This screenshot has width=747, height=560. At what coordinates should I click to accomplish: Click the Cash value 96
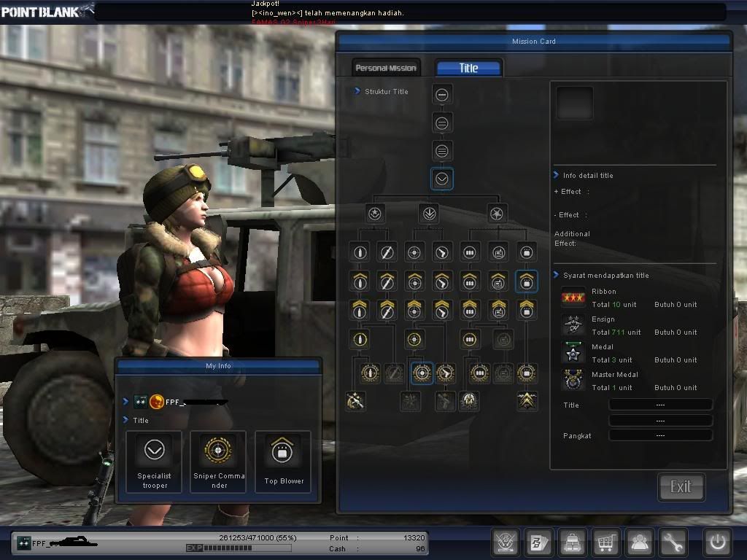[x=420, y=548]
